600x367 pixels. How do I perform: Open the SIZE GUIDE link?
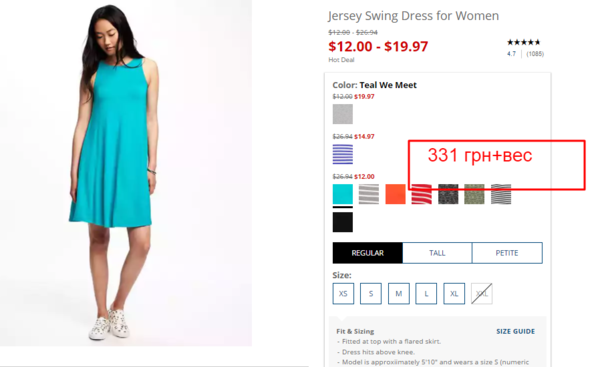[x=515, y=331]
